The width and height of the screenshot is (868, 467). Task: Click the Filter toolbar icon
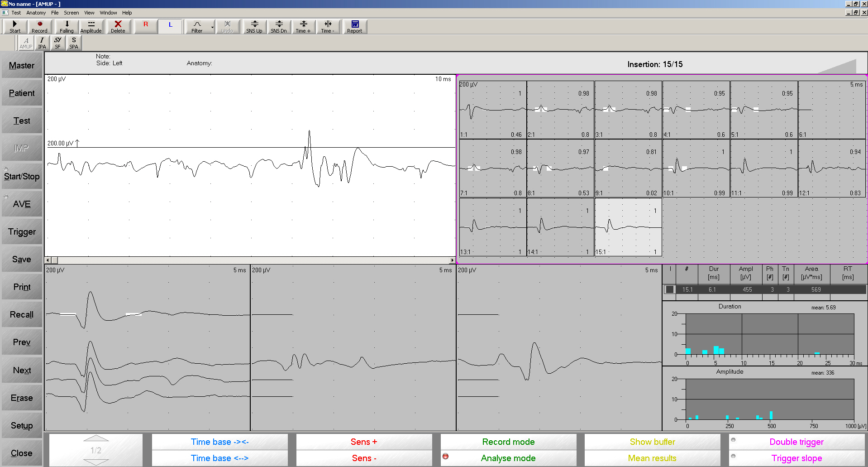pyautogui.click(x=197, y=27)
